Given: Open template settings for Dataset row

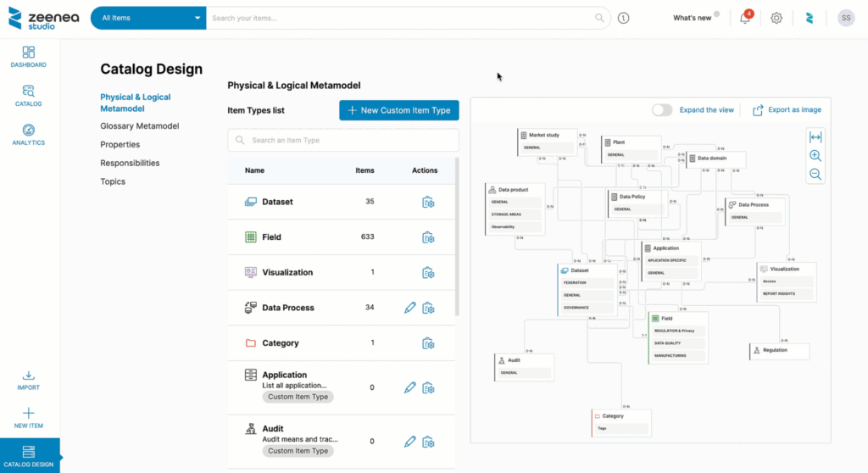Looking at the screenshot, I should pos(428,202).
